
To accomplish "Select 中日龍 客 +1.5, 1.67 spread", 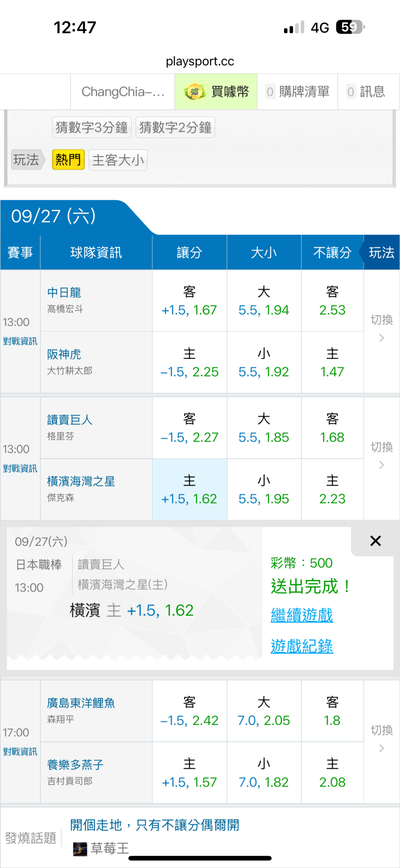I will [x=189, y=301].
